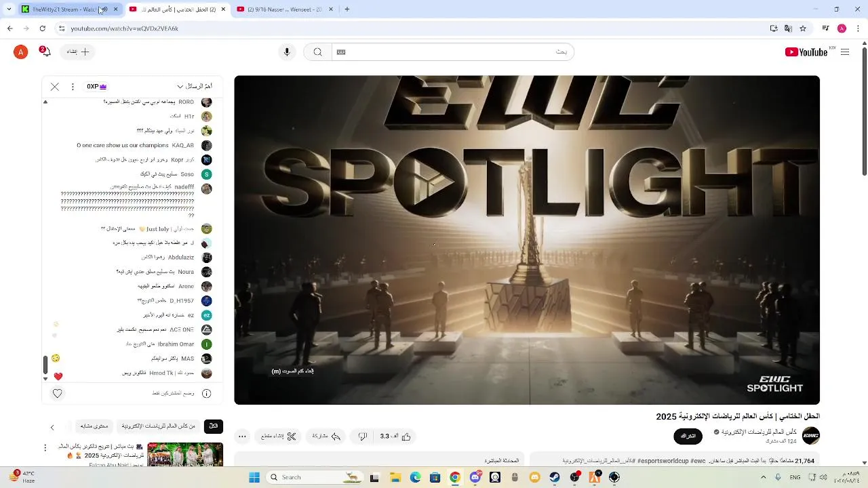Open the channel name link

click(759, 432)
